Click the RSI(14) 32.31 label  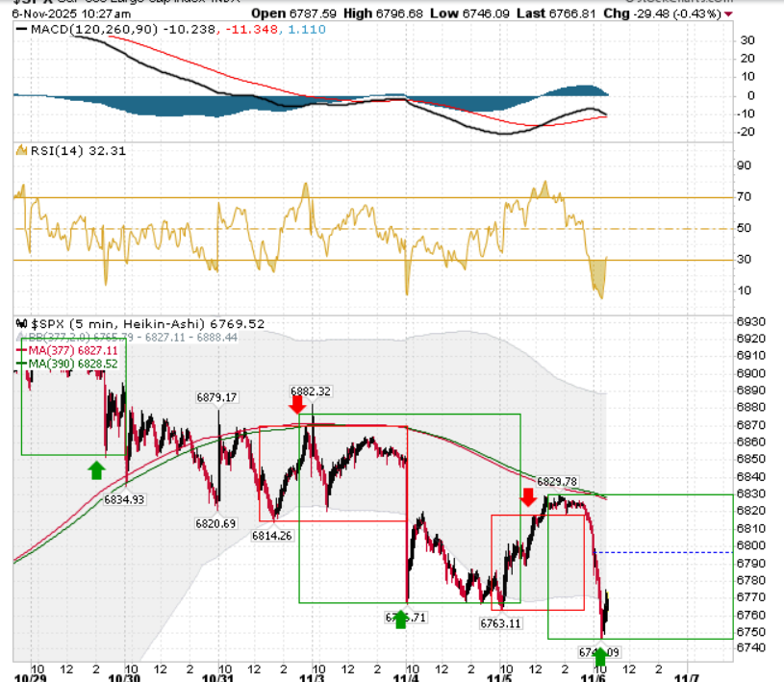point(78,150)
